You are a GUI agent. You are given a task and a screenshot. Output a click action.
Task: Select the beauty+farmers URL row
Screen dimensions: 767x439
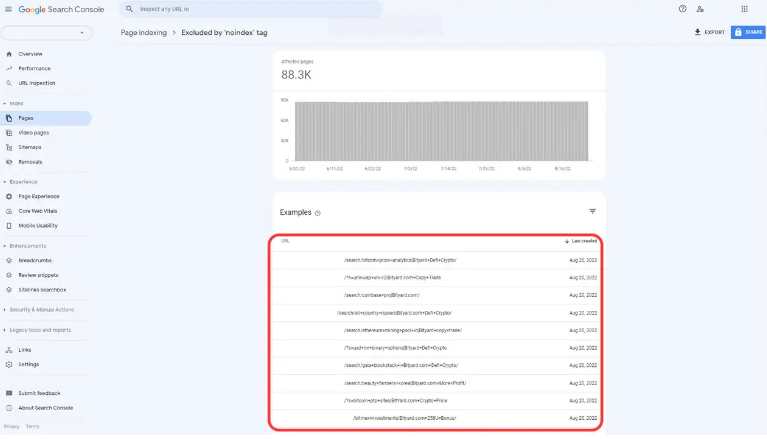click(436, 383)
